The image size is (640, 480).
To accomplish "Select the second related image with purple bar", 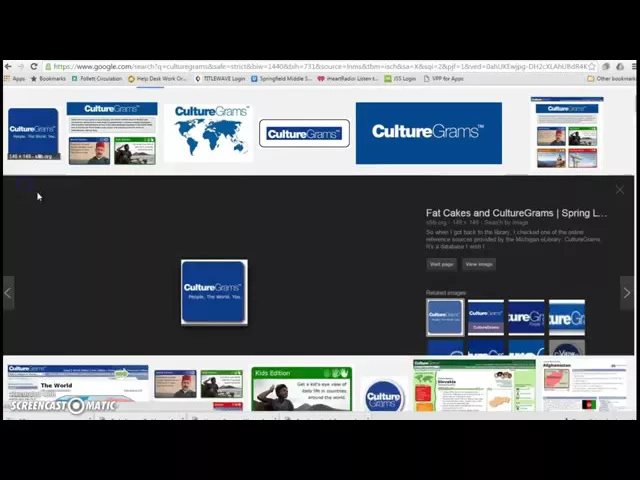I will pyautogui.click(x=486, y=317).
